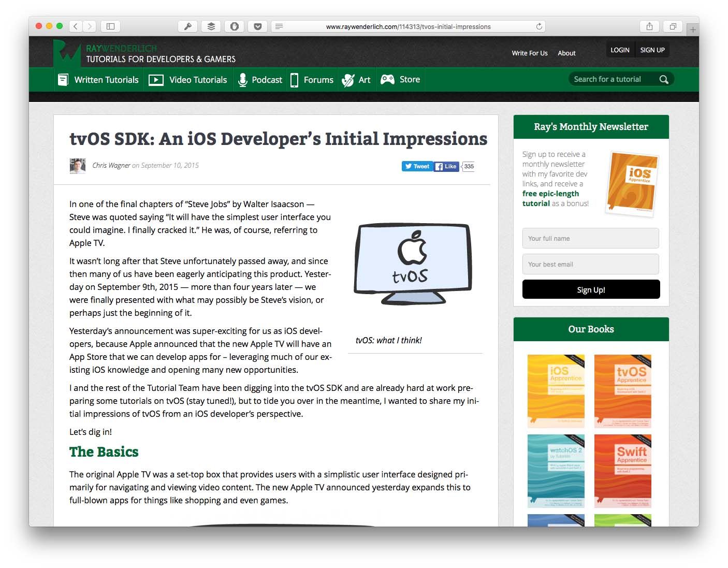Screen dimensions: 728x568
Task: Open the Safari share menu
Action: pyautogui.click(x=649, y=26)
